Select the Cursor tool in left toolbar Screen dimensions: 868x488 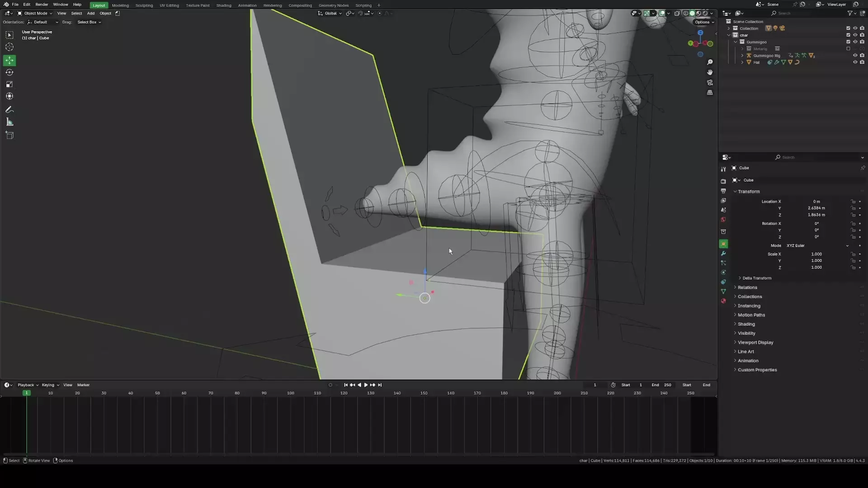click(9, 47)
